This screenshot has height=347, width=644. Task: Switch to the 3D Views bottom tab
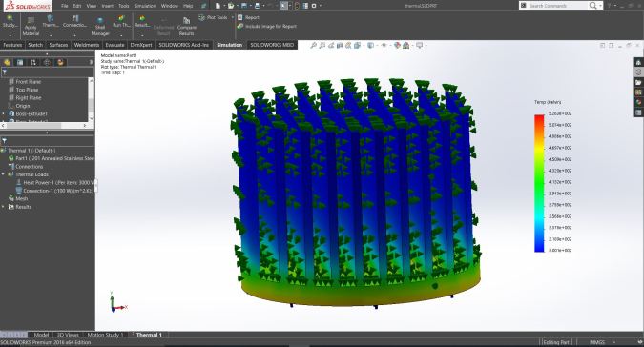coord(68,335)
